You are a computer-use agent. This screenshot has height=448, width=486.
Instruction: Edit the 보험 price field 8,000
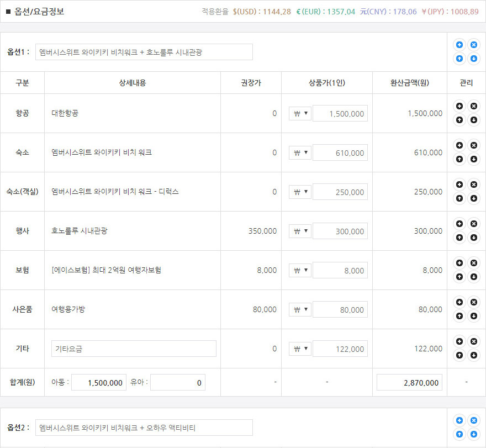click(340, 270)
